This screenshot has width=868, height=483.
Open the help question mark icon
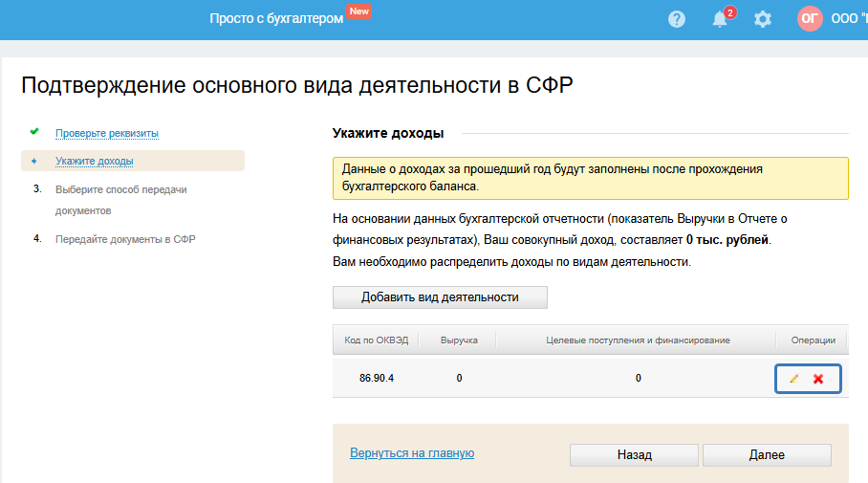677,19
